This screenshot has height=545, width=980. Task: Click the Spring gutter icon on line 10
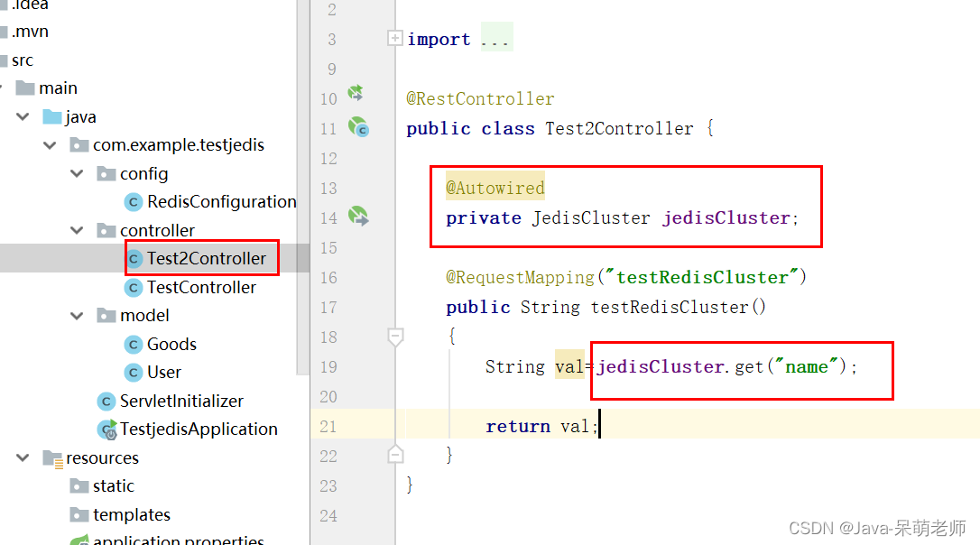click(356, 93)
